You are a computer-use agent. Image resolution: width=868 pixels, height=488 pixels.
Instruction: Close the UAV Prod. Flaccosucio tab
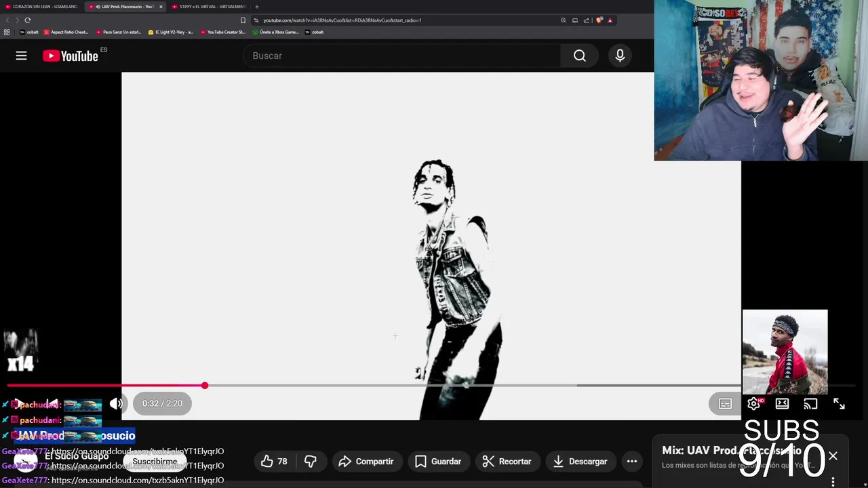tap(161, 7)
